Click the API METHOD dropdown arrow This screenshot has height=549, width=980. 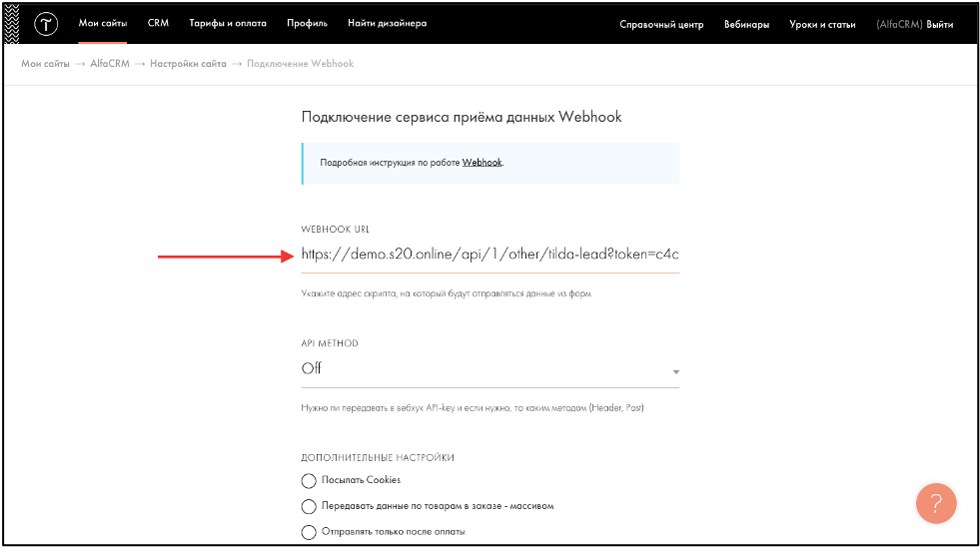675,372
